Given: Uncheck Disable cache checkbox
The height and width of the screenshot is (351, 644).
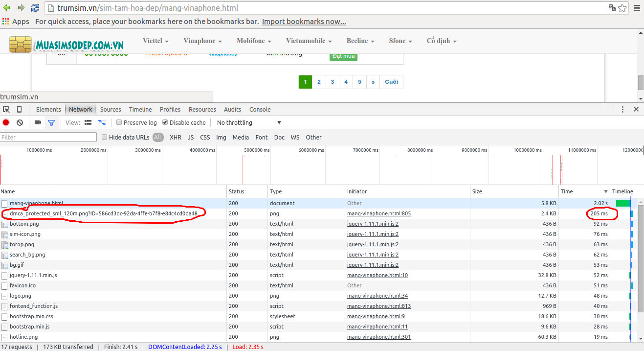Looking at the screenshot, I should tap(165, 122).
